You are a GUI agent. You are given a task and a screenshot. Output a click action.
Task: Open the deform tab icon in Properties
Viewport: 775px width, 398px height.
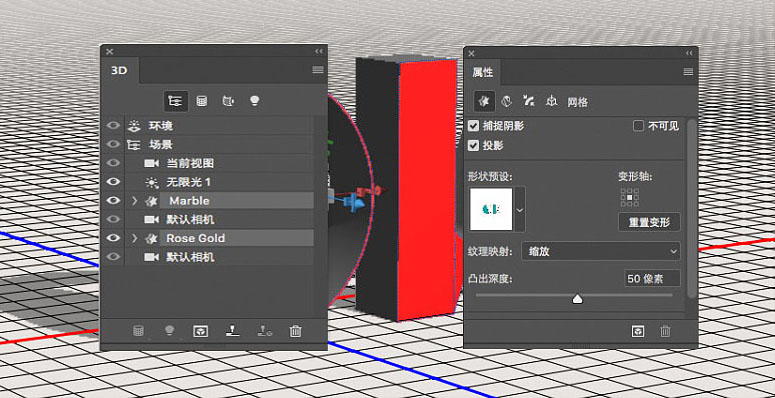click(507, 101)
